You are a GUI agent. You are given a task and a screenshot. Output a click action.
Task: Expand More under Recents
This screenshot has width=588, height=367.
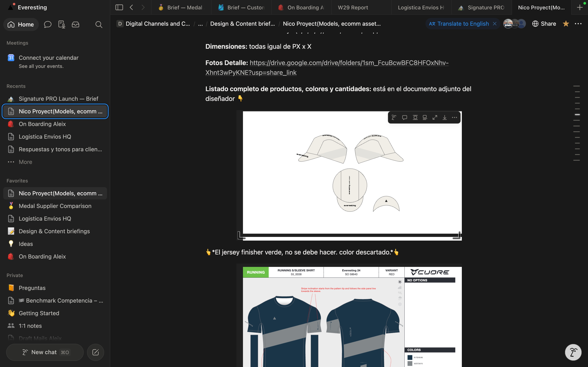coord(26,162)
